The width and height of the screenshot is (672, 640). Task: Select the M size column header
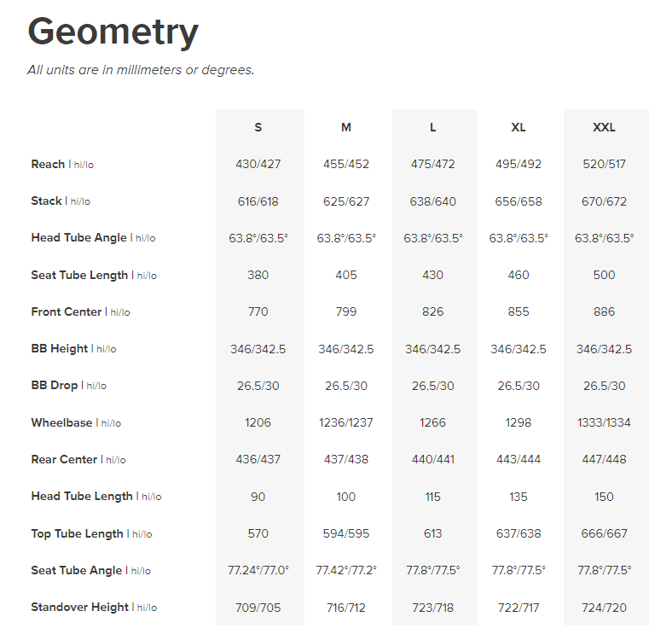(x=346, y=127)
